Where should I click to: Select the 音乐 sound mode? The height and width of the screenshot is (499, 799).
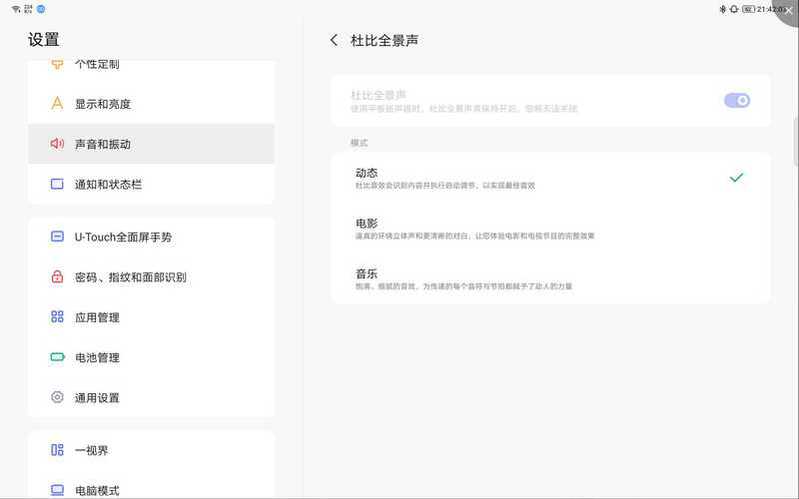(x=551, y=279)
